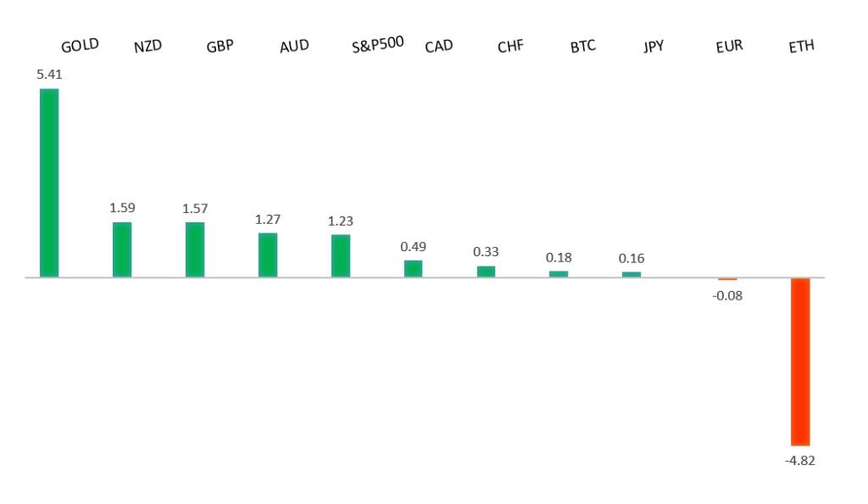Screen dimensions: 868x504
Task: Select the GBP green bar
Action: point(195,249)
